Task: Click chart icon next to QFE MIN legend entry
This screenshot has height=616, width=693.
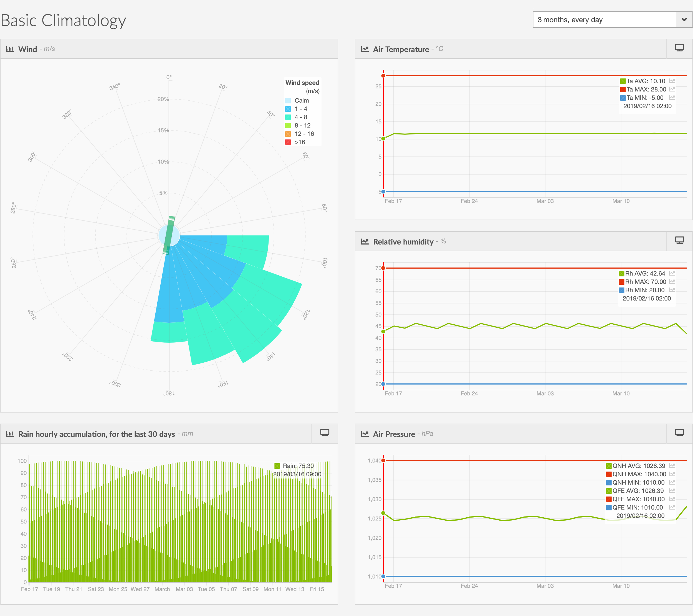Action: point(672,507)
